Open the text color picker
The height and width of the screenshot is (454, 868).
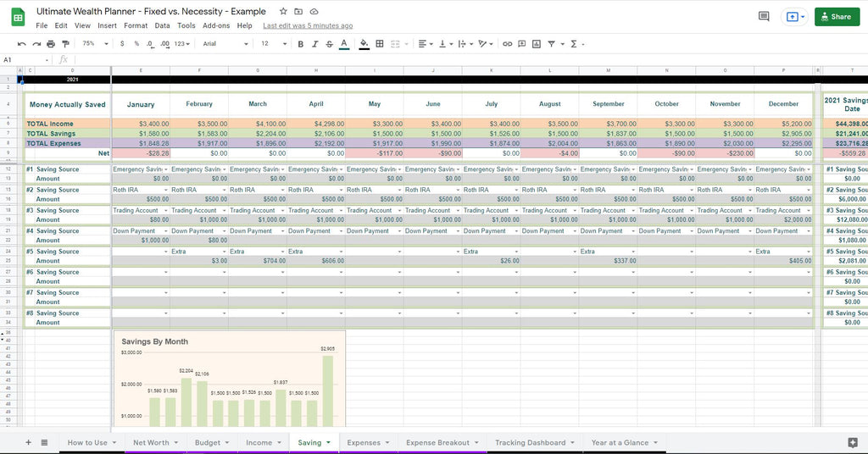pos(344,44)
